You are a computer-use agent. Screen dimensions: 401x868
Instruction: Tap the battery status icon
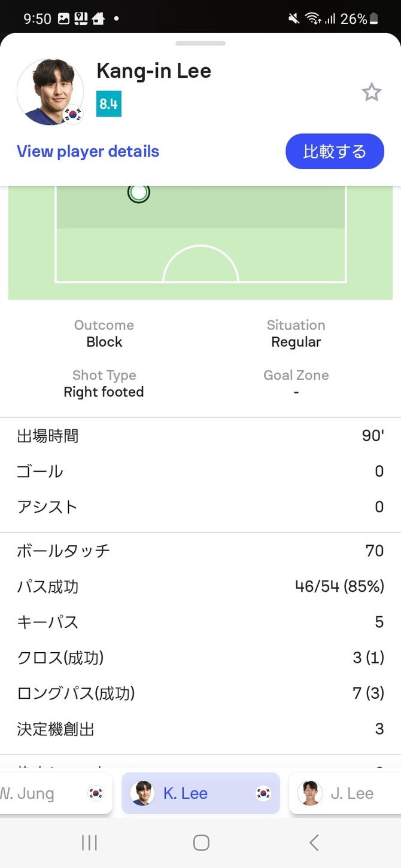(374, 19)
